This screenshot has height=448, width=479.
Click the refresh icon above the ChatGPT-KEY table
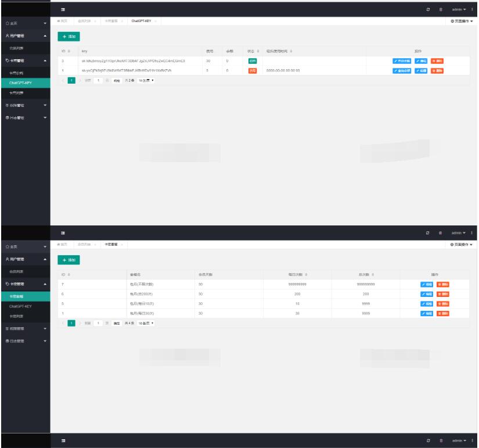pos(428,9)
